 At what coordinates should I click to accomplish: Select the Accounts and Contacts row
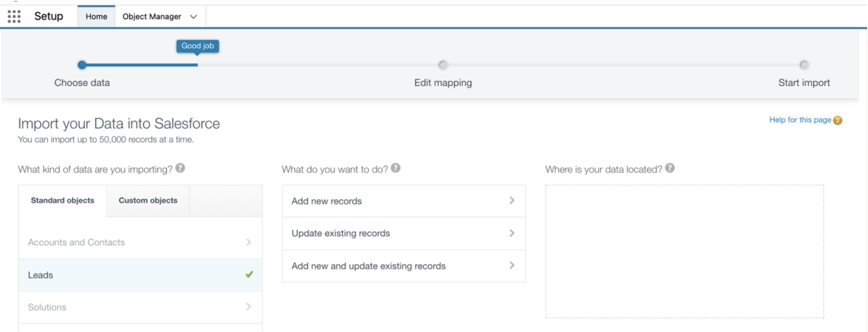[140, 242]
